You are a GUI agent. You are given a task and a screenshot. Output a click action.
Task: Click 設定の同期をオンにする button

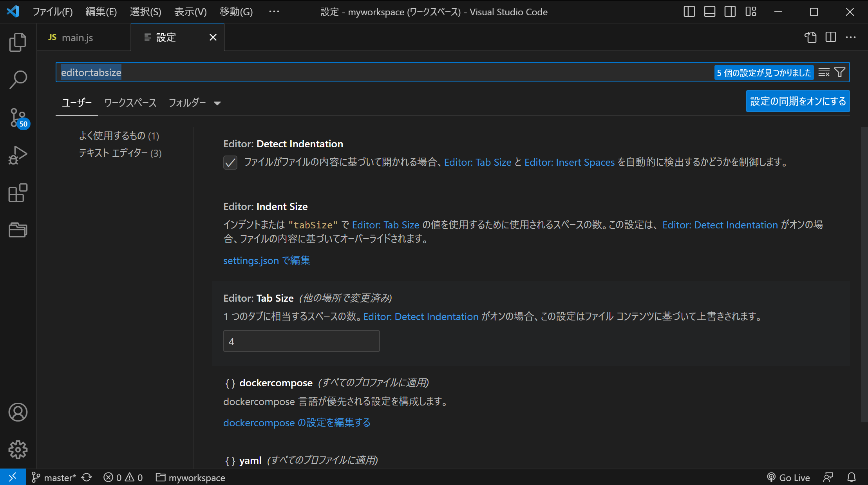point(798,101)
